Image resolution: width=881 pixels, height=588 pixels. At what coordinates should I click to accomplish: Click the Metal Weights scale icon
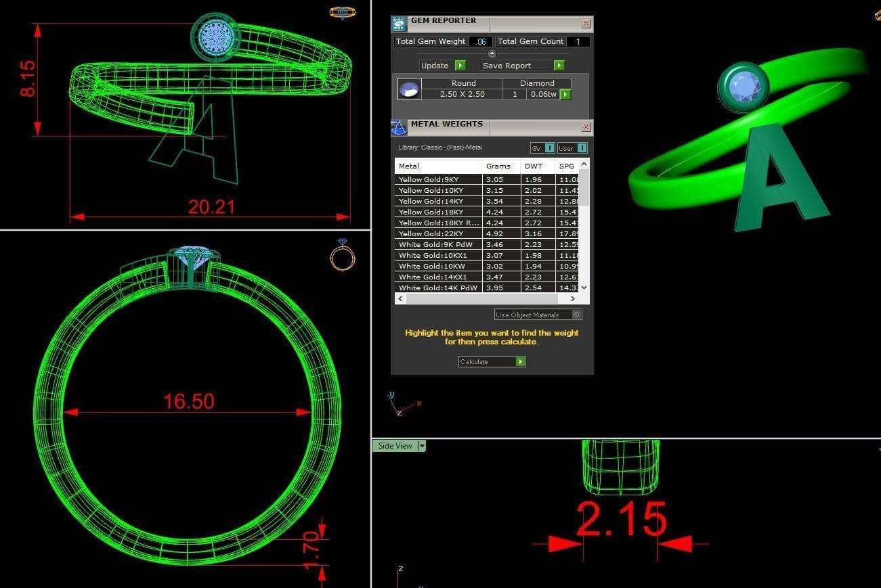399,128
